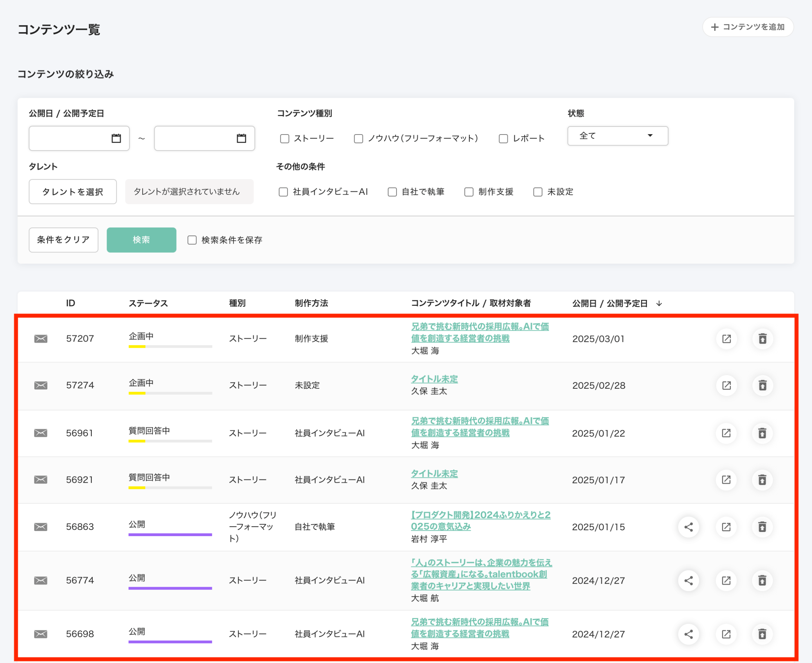Toggle 検索条件を保存 checkbox

pyautogui.click(x=192, y=240)
